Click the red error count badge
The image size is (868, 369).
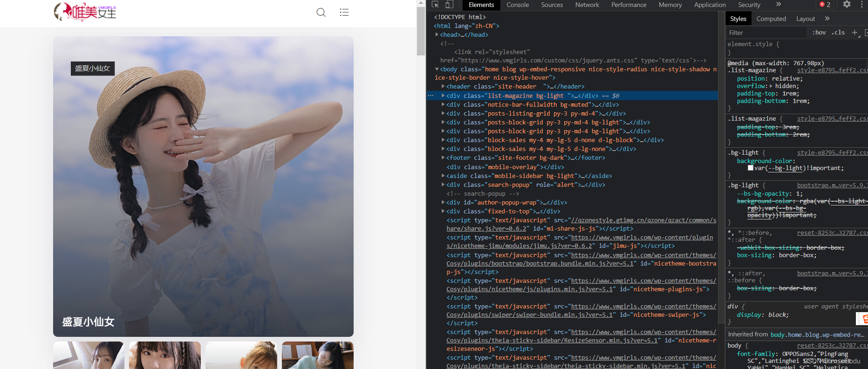(x=825, y=5)
